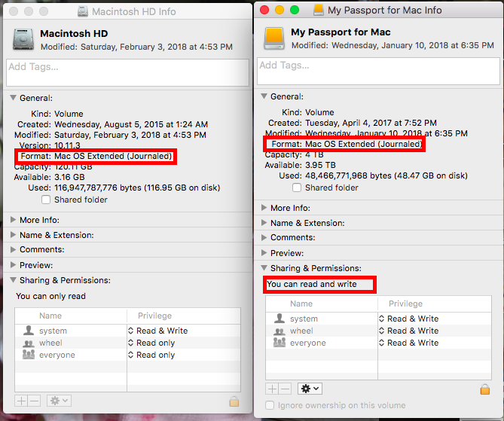The height and width of the screenshot is (421, 504).
Task: Click the My Passport for Mac drive icon
Action: click(274, 38)
